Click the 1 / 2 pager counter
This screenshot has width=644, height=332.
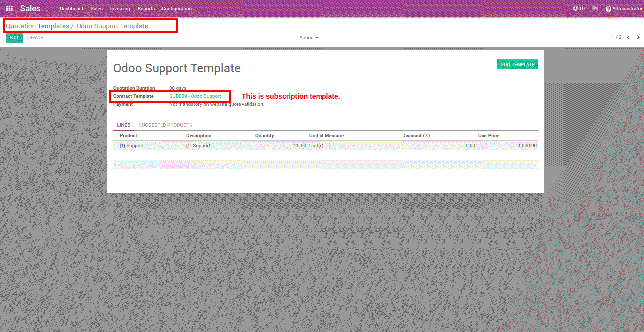616,37
